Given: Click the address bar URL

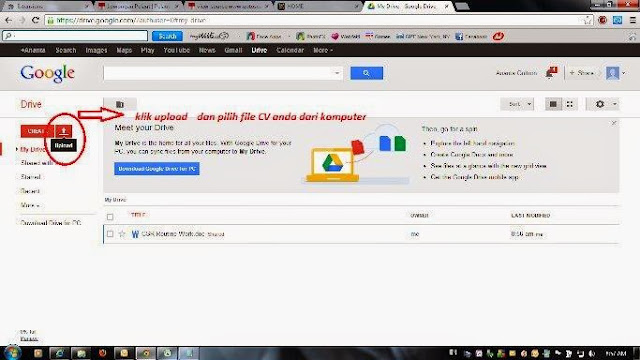Looking at the screenshot, I should click(131, 20).
